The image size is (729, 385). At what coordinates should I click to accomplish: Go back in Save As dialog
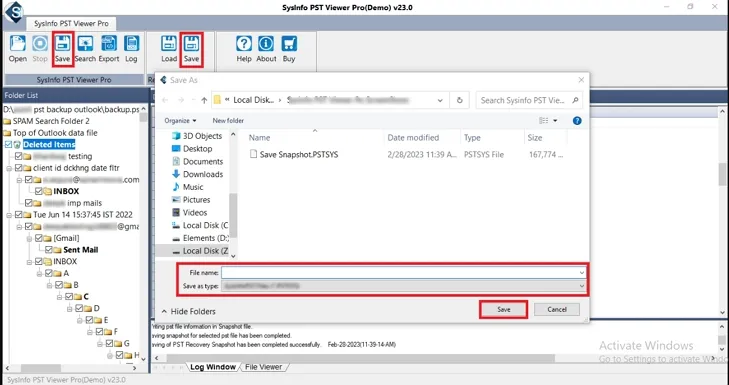(165, 100)
